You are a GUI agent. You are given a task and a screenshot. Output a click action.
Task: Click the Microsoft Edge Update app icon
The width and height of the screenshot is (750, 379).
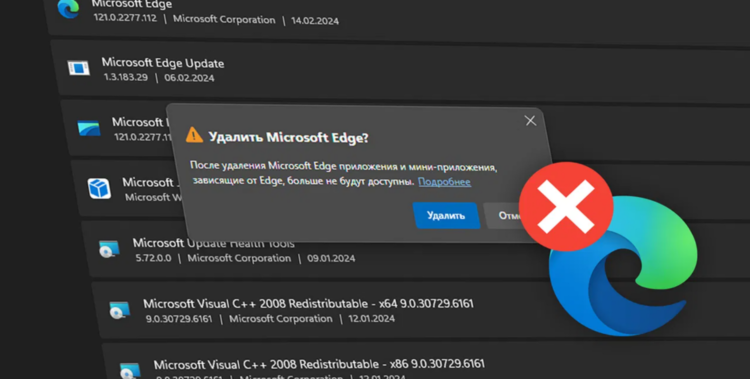tap(78, 68)
